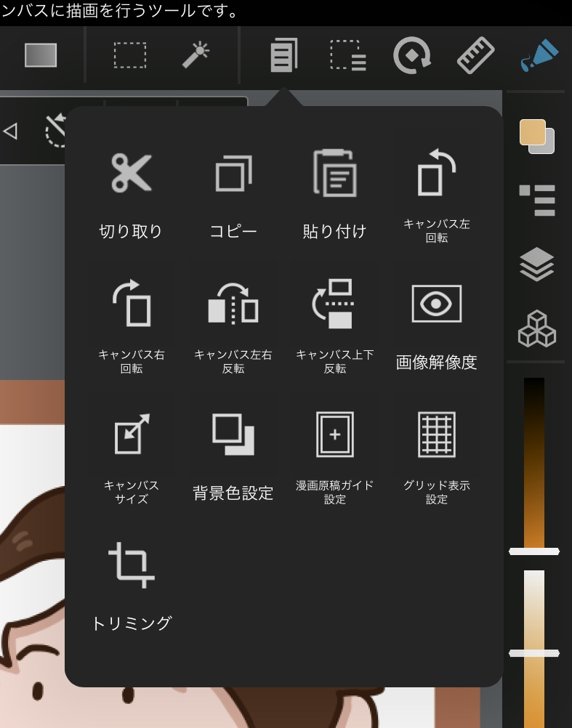This screenshot has height=728, width=572.
Task: Open the ruler snap tool
Action: pos(476,55)
